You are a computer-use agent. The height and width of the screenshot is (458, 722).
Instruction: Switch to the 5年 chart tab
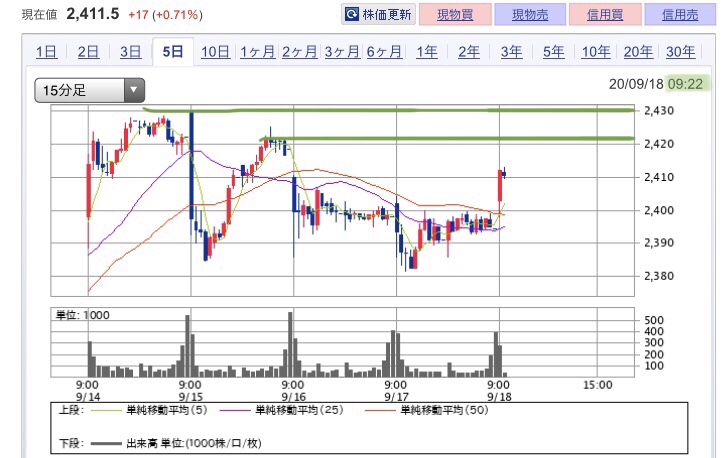tap(553, 52)
